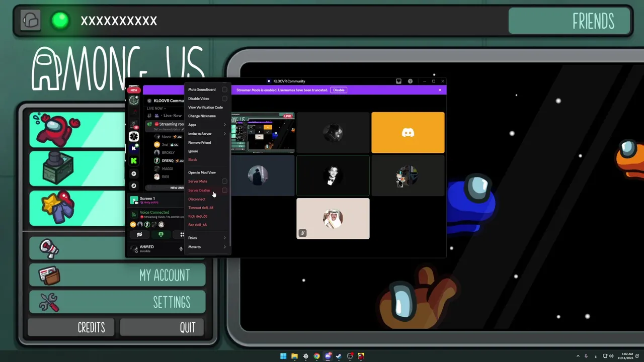Click the Add a Server plus icon
644x362 pixels.
(x=134, y=173)
